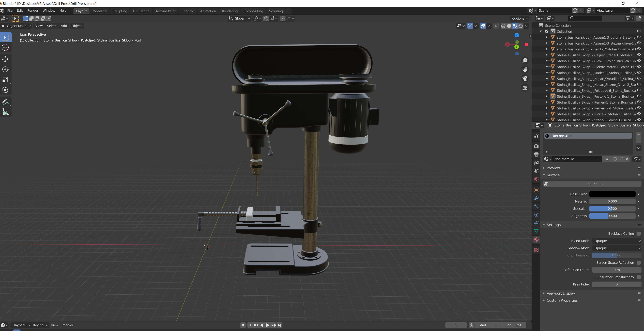Play the animation forward
This screenshot has height=331, width=644.
coord(268,325)
